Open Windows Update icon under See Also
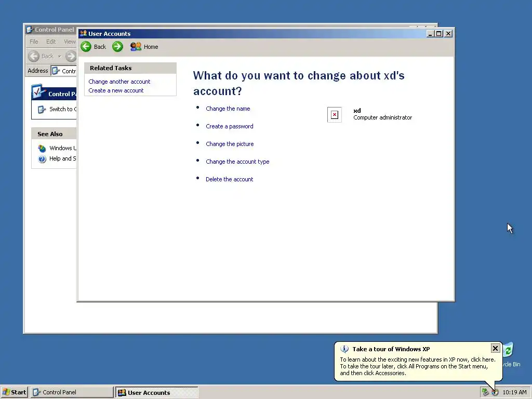 pos(42,148)
